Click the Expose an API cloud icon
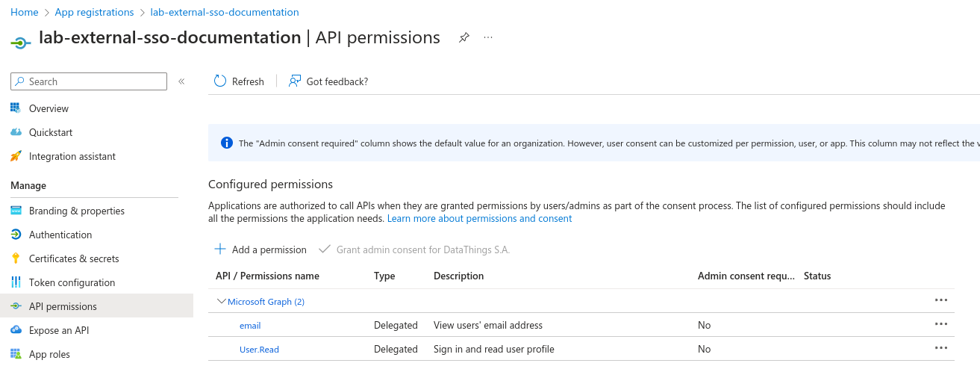980x372 pixels. (x=16, y=330)
